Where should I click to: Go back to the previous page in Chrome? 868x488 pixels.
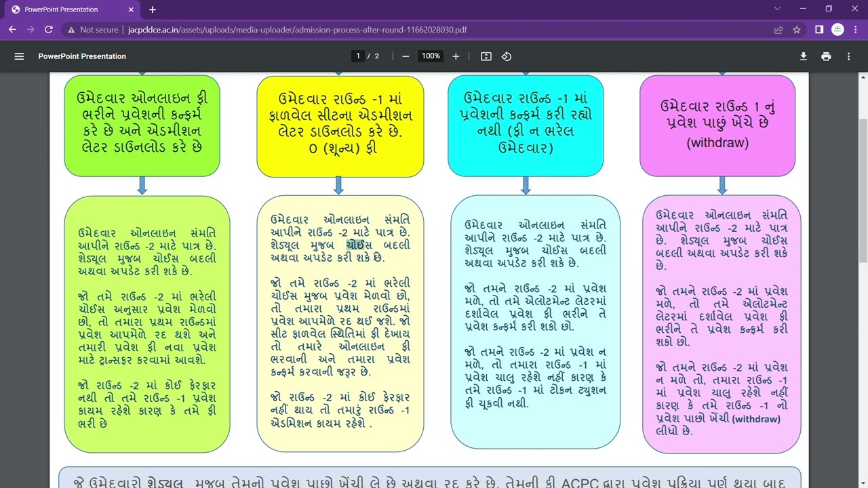(12, 30)
